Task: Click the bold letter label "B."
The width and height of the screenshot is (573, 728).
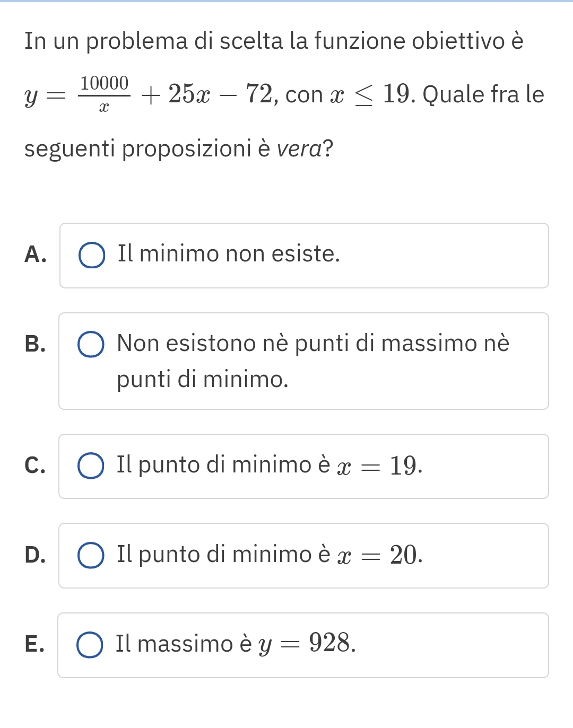Action: [x=35, y=344]
